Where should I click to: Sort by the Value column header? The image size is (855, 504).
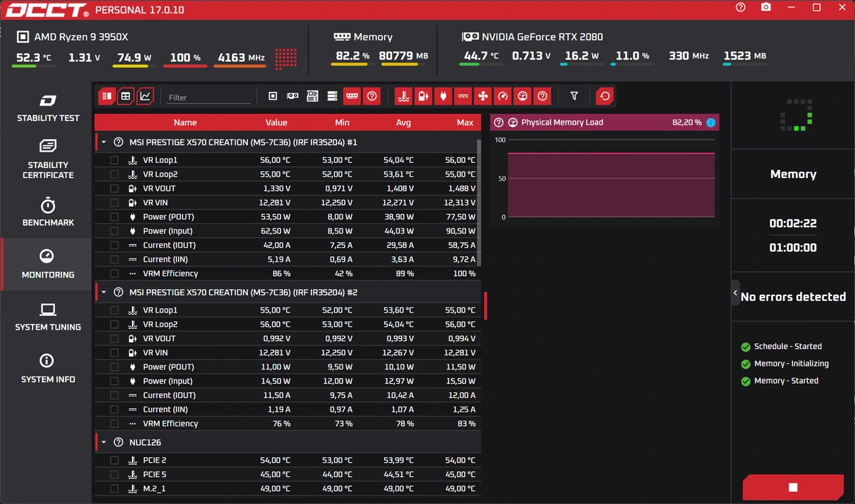[276, 122]
